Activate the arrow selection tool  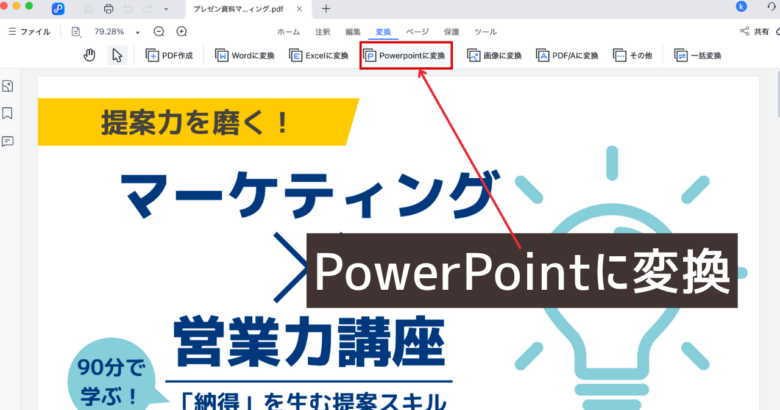tap(117, 55)
